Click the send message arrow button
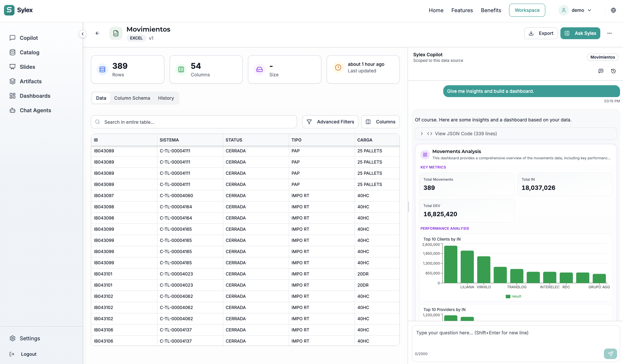 tap(610, 354)
